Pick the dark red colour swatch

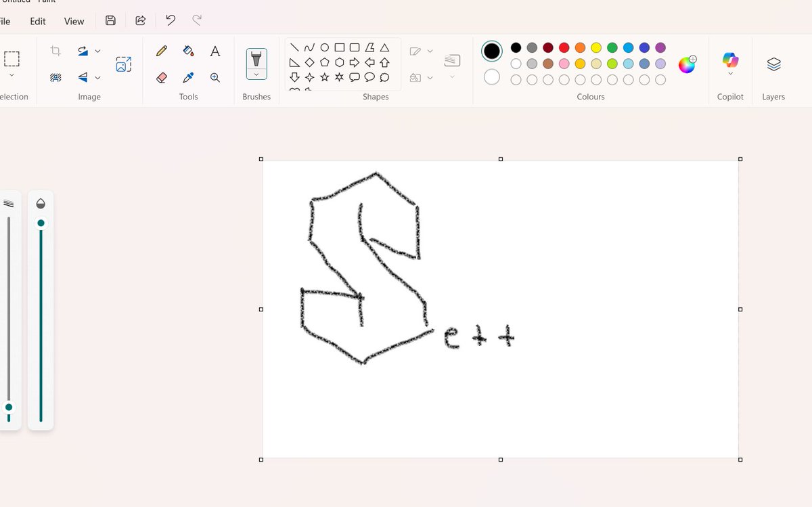(x=548, y=47)
